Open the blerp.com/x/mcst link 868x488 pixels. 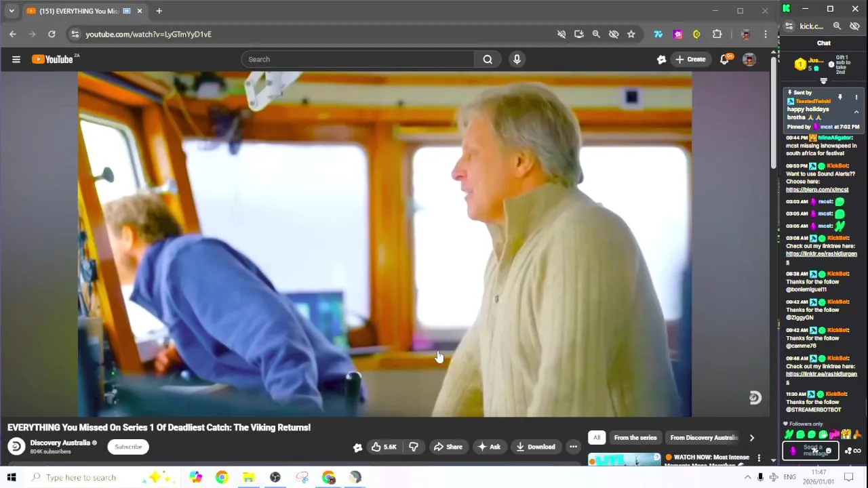[x=817, y=190]
